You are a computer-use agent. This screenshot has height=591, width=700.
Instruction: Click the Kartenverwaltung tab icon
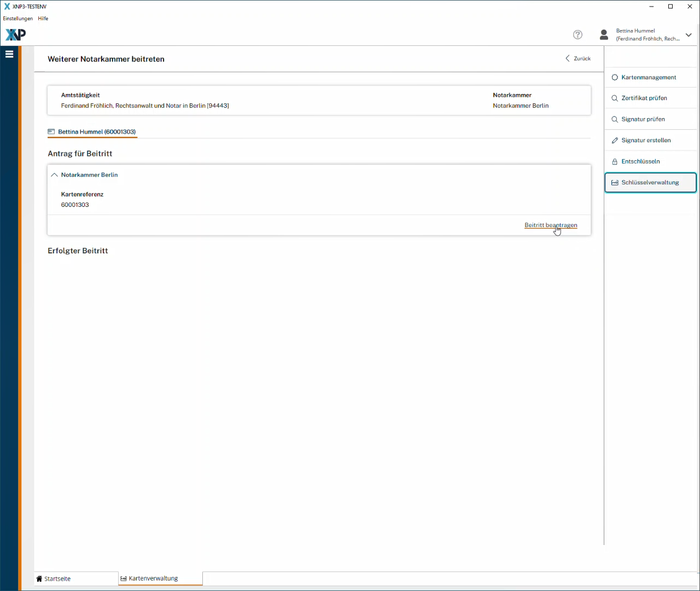click(x=124, y=578)
